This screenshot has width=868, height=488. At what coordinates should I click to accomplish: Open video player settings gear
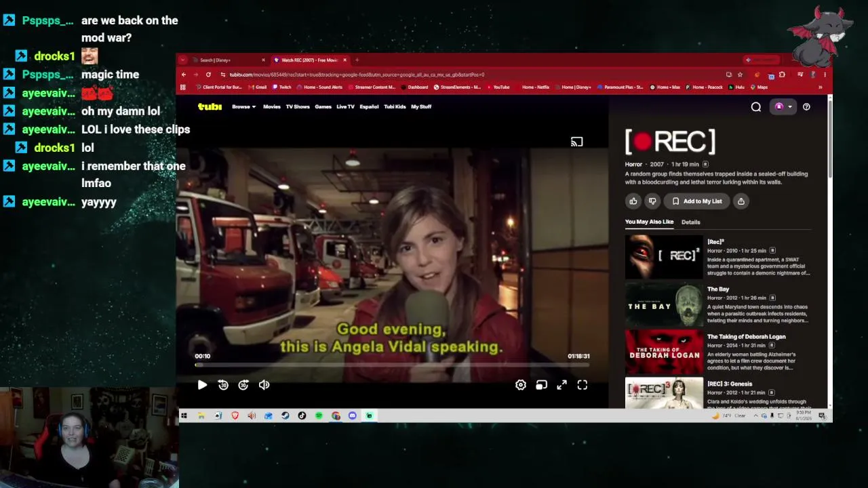click(521, 385)
